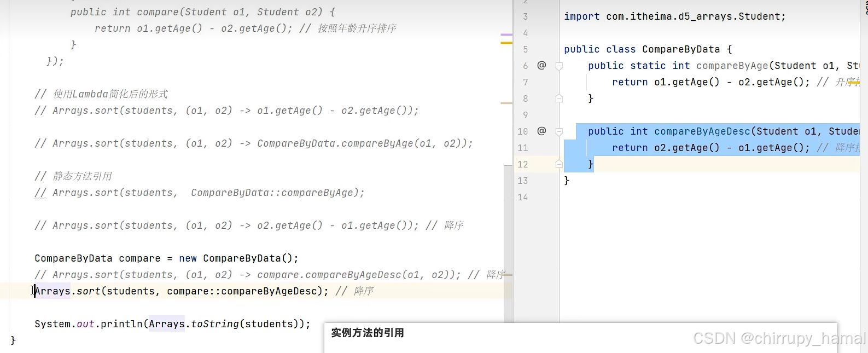Collapse the compareByAge method fold marker
The height and width of the screenshot is (353, 868).
point(559,66)
